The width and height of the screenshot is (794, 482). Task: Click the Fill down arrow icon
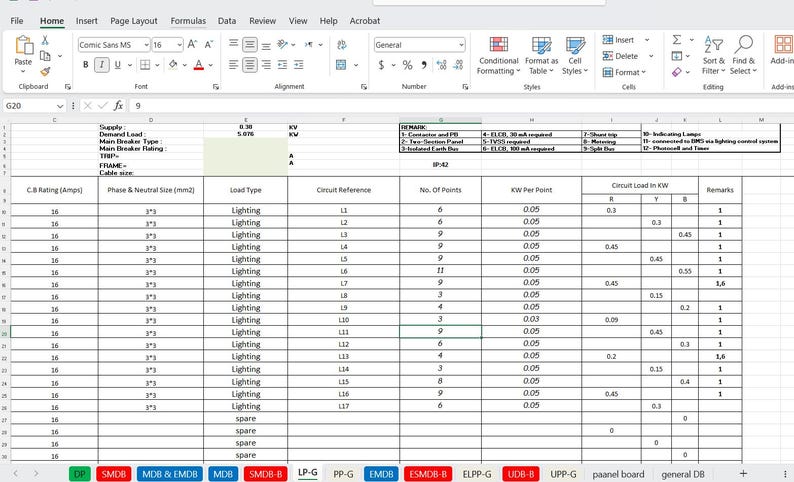click(x=677, y=56)
